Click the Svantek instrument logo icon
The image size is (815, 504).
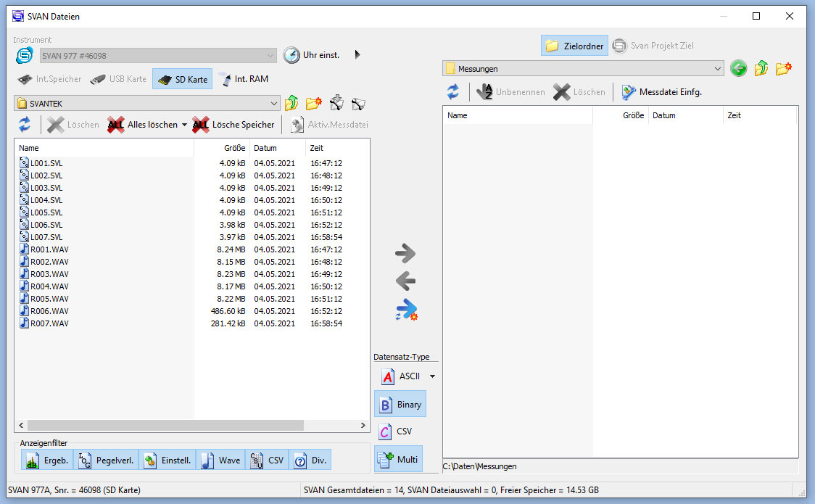click(25, 55)
